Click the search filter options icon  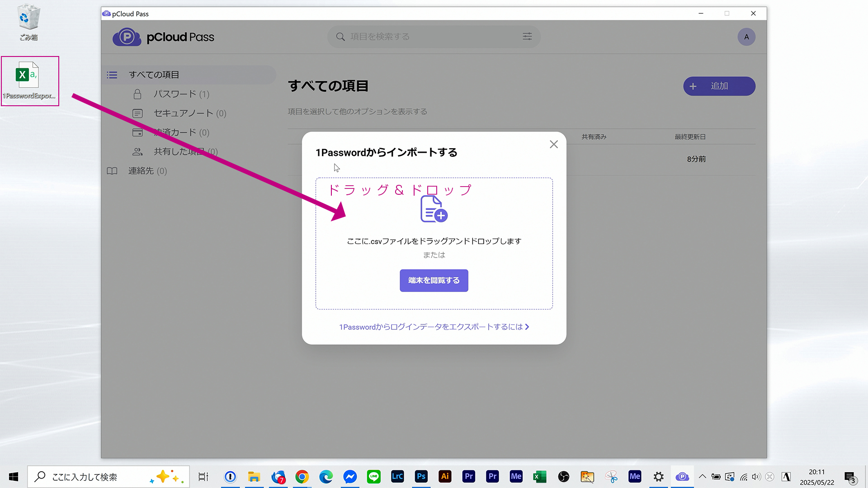527,37
